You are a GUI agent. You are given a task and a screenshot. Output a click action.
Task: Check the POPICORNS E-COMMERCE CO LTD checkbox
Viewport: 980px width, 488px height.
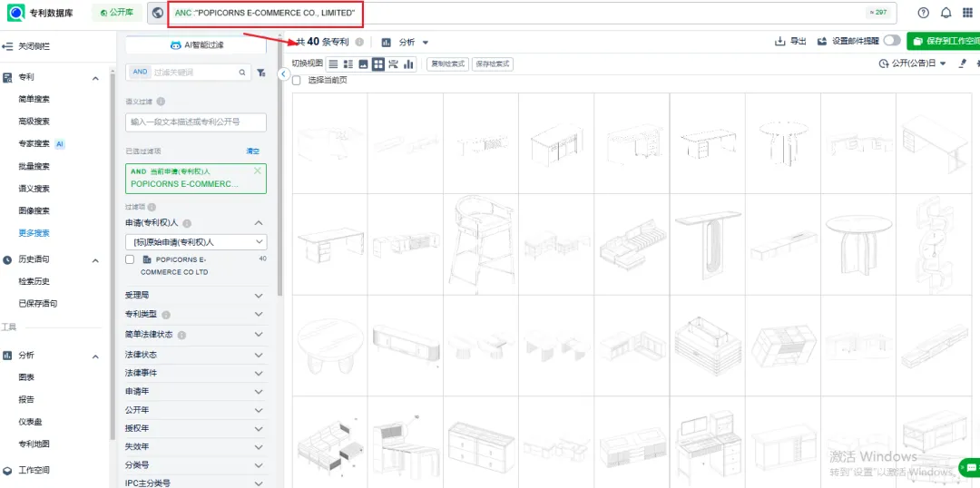[130, 259]
